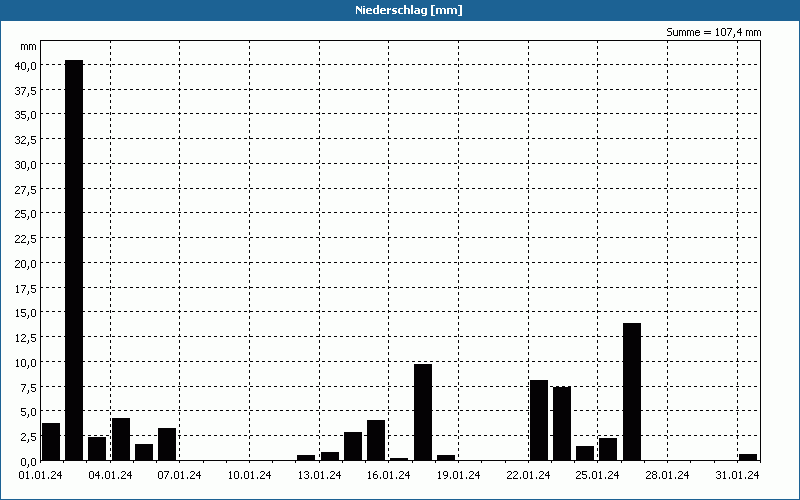The image size is (800, 500).
Task: Click the date label "25.01.24"
Action: [597, 475]
